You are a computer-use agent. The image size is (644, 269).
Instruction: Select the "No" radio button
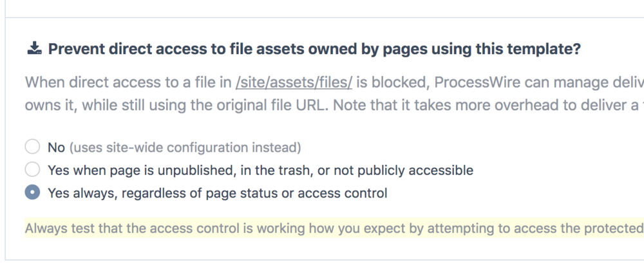[33, 148]
